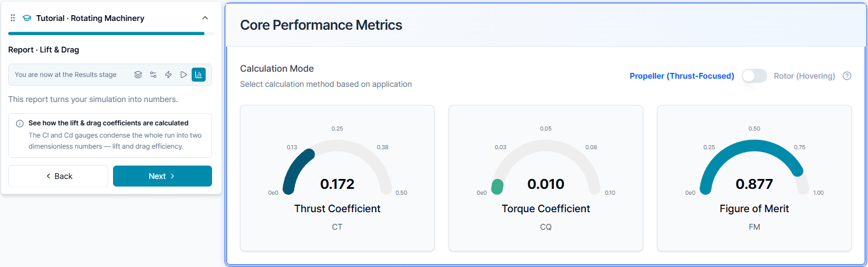Click the Rotor (Hovering) label
This screenshot has width=868, height=267.
[x=805, y=76]
